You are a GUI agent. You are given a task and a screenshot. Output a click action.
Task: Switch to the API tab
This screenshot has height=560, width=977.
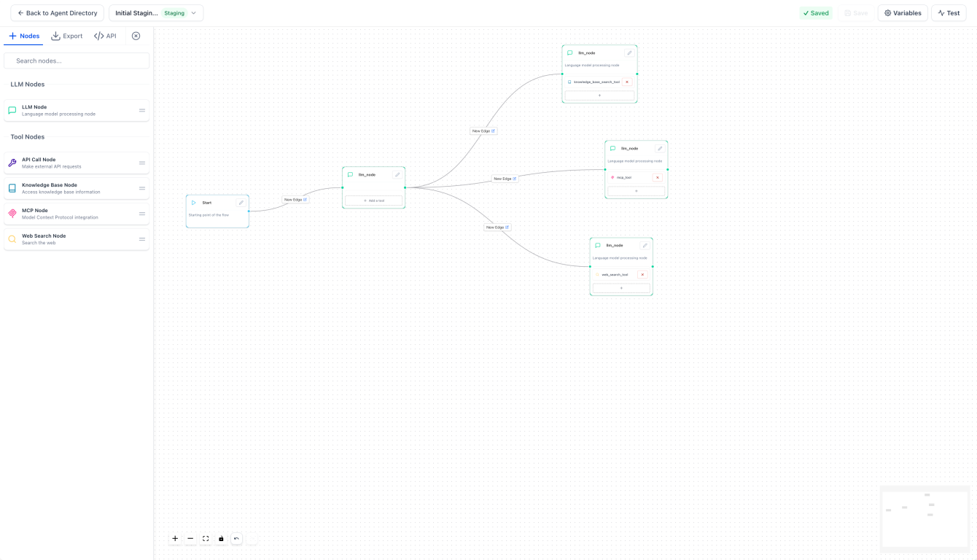click(105, 36)
